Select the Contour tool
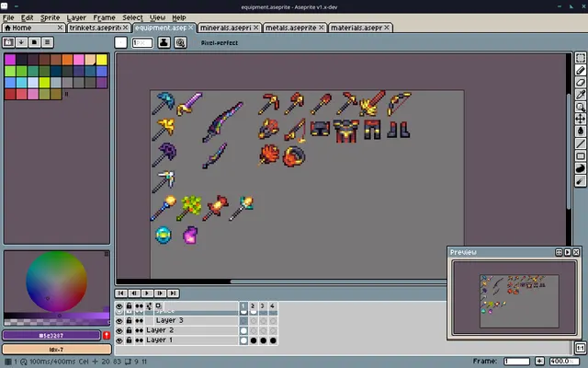 580,168
